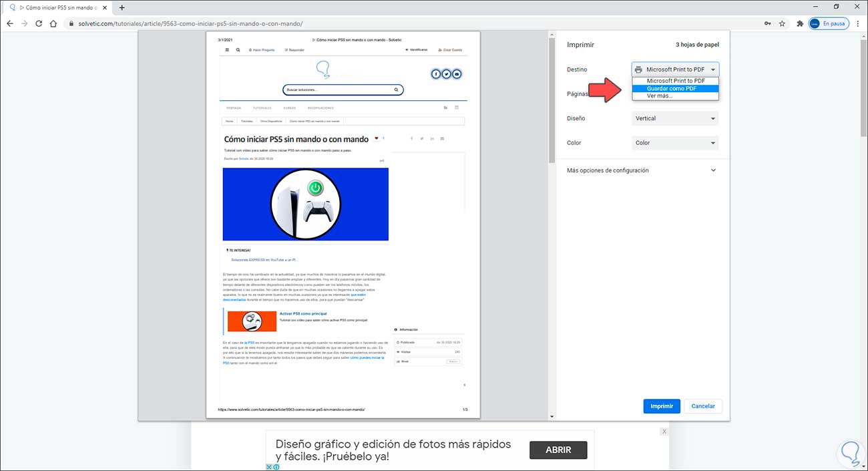The height and width of the screenshot is (471, 868).
Task: Open a new tab with the plus icon
Action: tap(122, 8)
